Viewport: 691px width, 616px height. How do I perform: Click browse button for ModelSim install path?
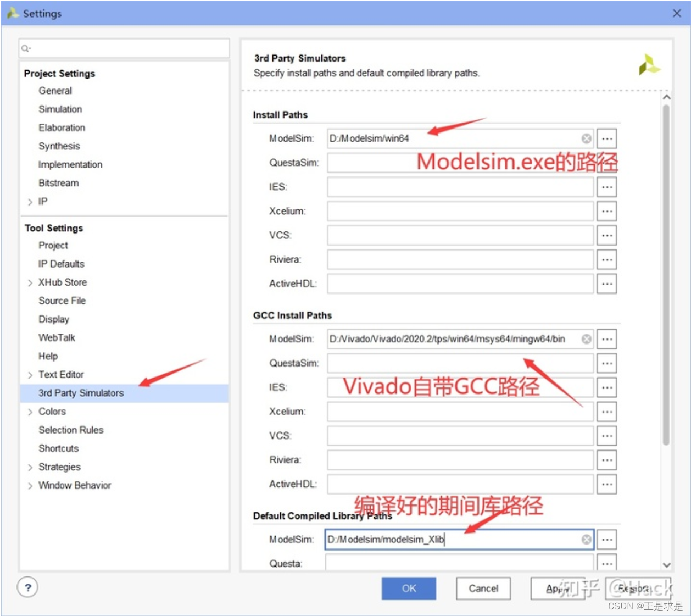pos(607,138)
